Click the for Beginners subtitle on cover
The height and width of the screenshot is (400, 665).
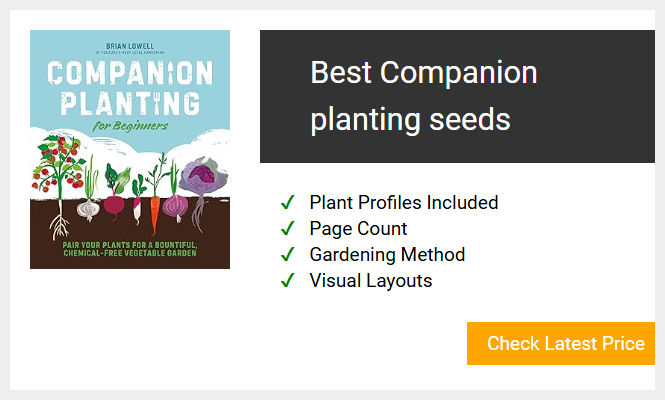point(130,126)
